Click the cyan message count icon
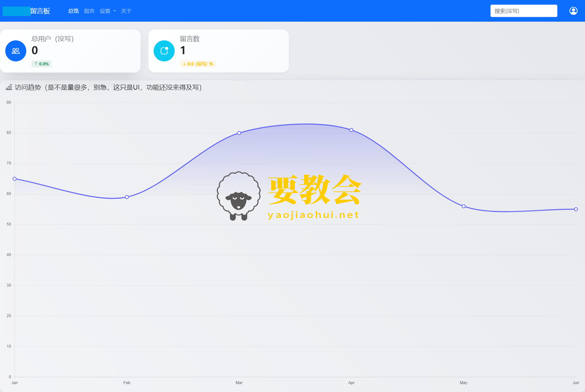This screenshot has width=585, height=392. [x=164, y=51]
